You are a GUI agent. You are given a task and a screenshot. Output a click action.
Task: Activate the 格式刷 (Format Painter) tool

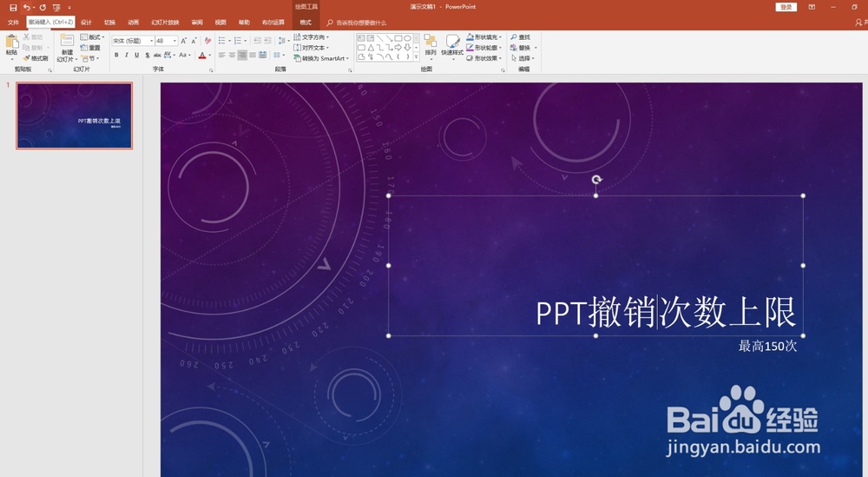point(36,58)
